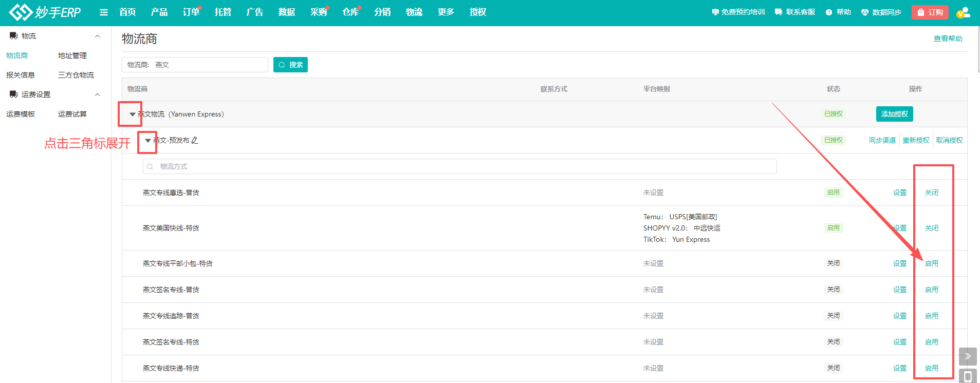This screenshot has height=383, width=980.
Task: Collapse the 燕文-预发布 triangle
Action: [148, 140]
